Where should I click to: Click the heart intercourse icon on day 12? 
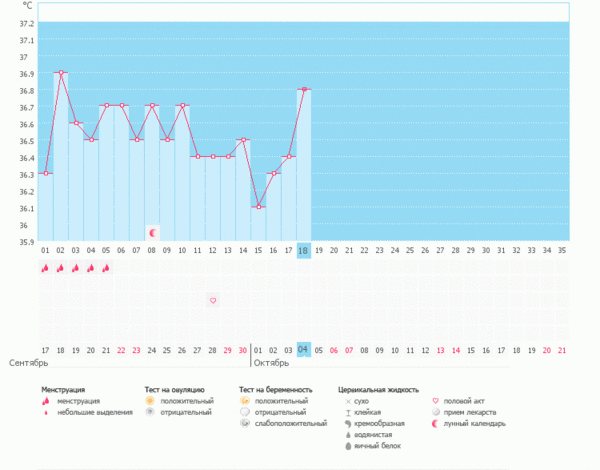pos(213,300)
